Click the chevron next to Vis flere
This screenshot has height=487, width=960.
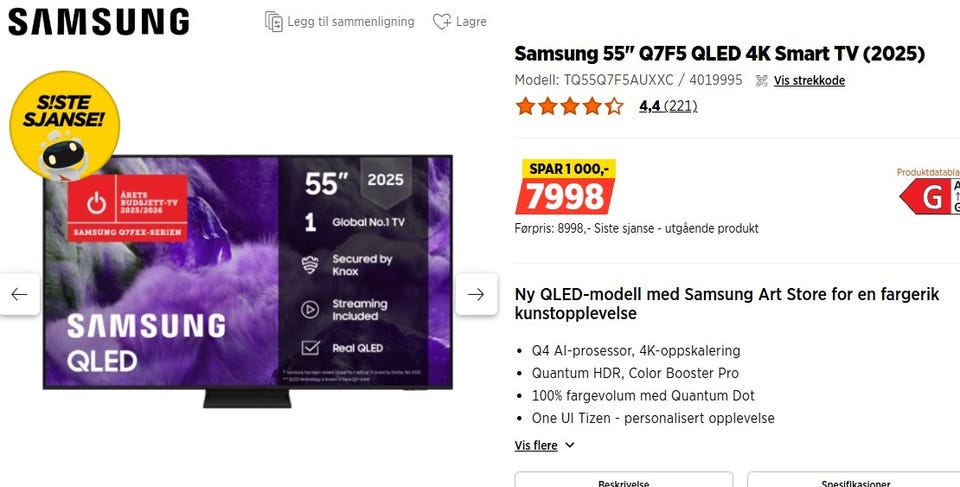pyautogui.click(x=569, y=445)
